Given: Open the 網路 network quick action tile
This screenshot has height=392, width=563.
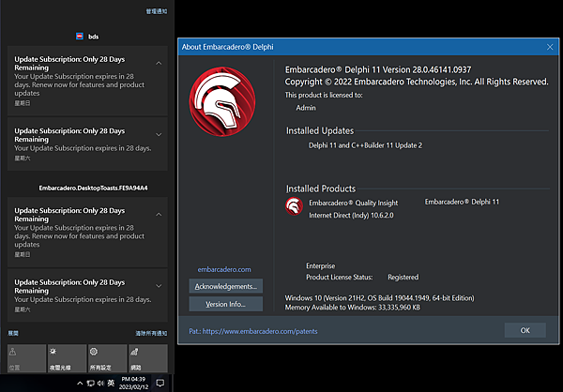Looking at the screenshot, I should 148,358.
